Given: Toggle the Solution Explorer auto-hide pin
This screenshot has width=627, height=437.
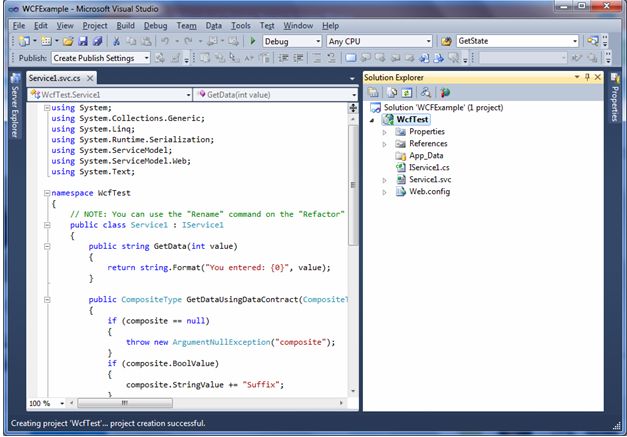Looking at the screenshot, I should coord(585,77).
